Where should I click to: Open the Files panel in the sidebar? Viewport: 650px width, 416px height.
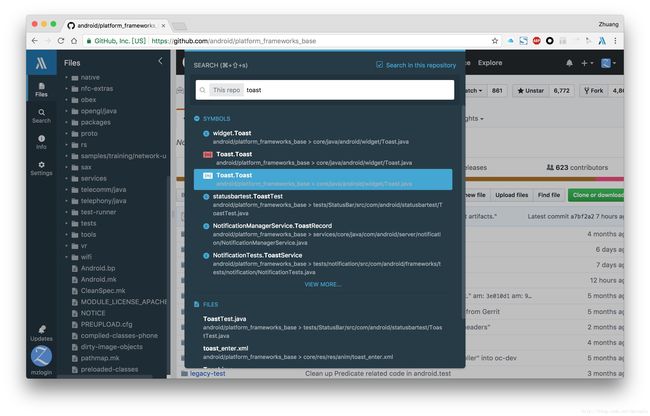(x=41, y=89)
